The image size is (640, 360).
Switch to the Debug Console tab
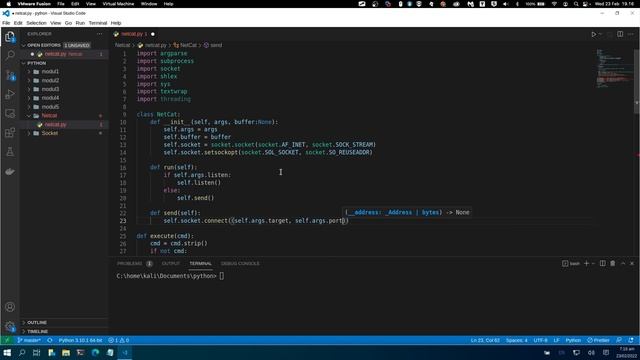pos(240,264)
